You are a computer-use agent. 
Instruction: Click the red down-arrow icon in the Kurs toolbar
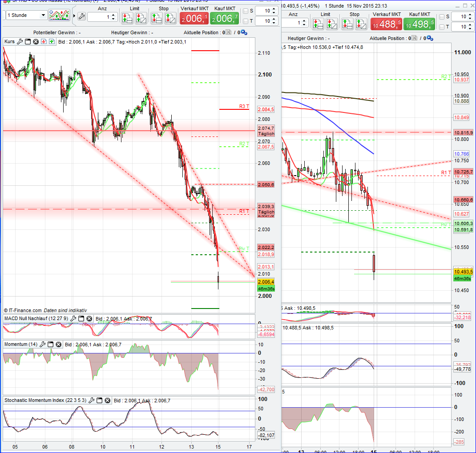(x=43, y=41)
